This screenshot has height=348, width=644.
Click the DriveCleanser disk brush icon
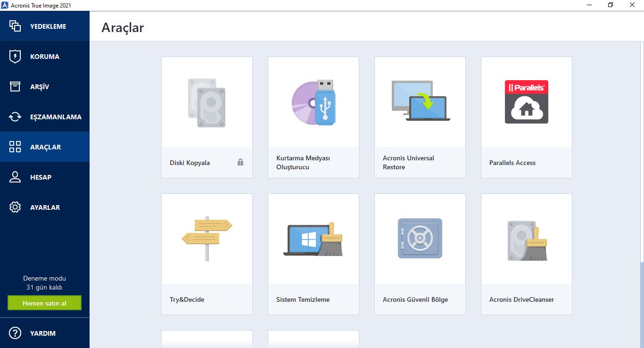pyautogui.click(x=527, y=240)
